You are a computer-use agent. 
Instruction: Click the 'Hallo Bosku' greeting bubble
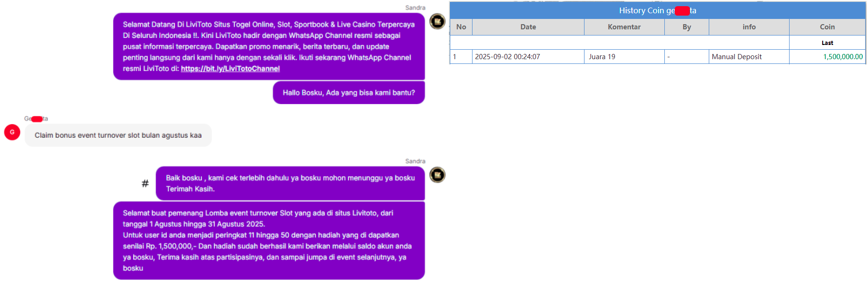(349, 93)
